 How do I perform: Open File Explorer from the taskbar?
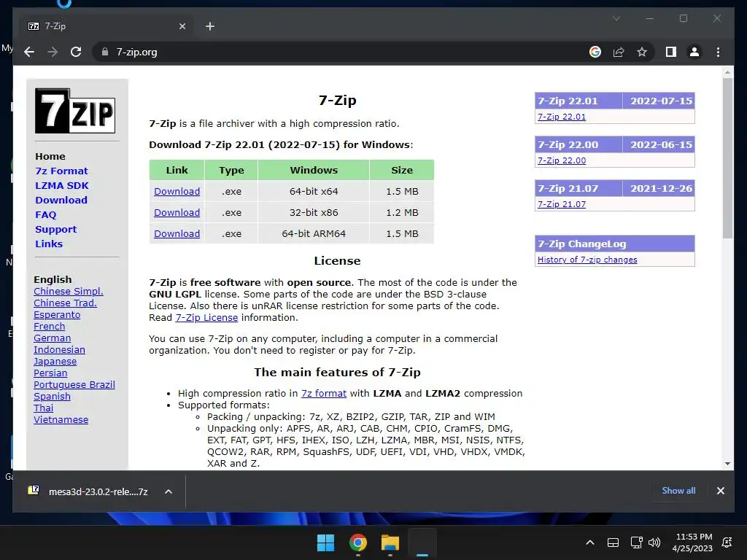390,542
